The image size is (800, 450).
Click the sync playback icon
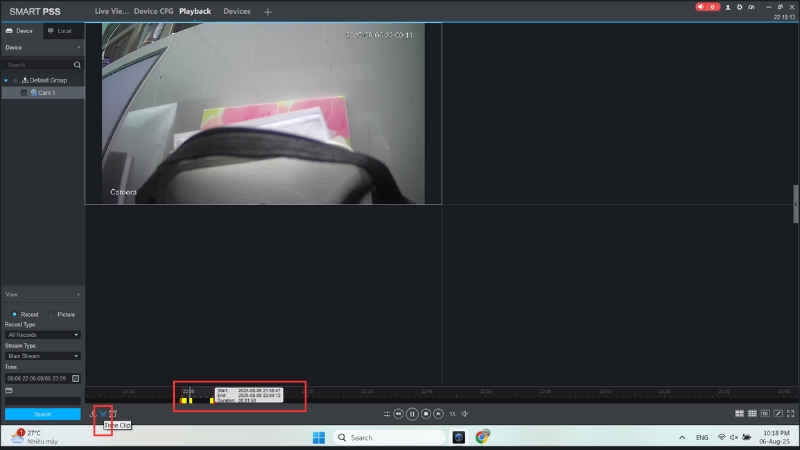click(x=386, y=413)
